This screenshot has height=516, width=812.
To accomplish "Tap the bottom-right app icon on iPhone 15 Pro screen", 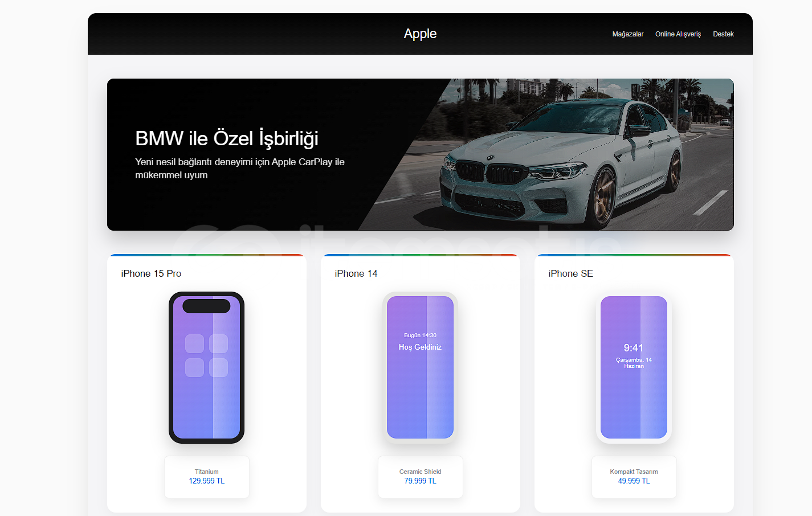I will pyautogui.click(x=218, y=367).
